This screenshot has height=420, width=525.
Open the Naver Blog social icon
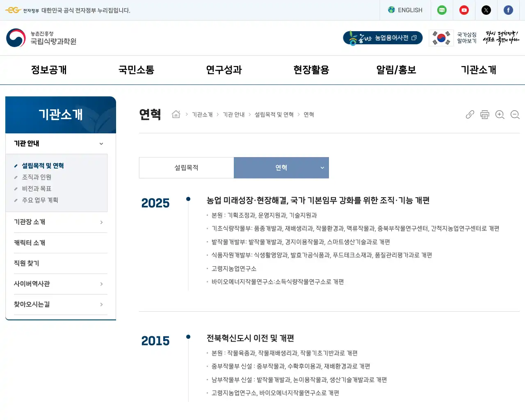coord(442,10)
